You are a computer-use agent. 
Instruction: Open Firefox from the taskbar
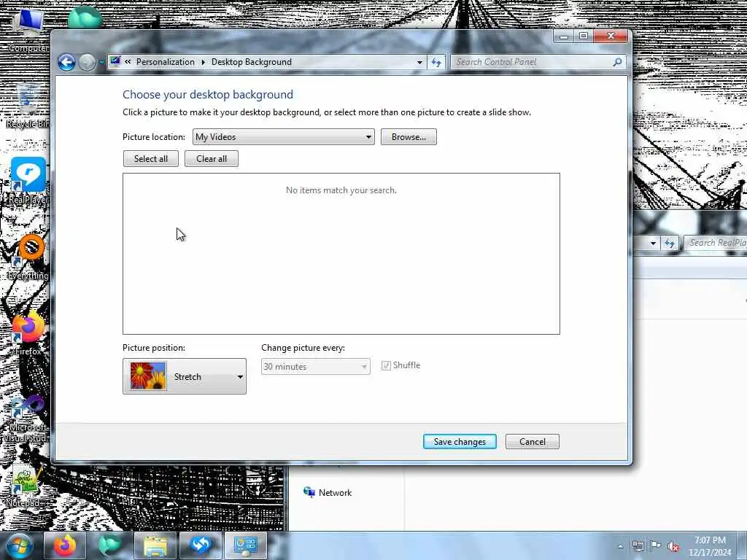(x=65, y=545)
